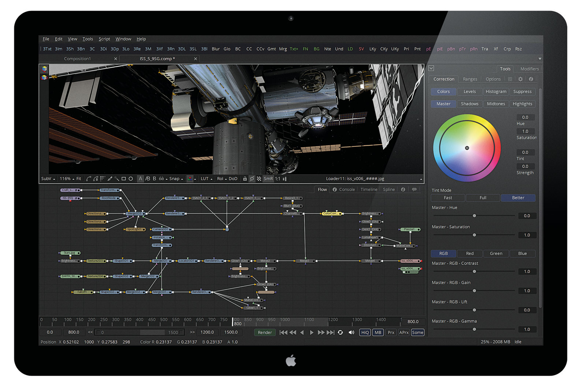
Task: Toggle the checkerboard transparency icon
Action: click(259, 179)
